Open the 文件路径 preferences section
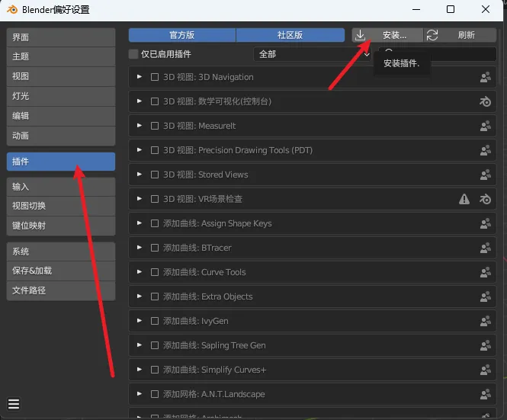This screenshot has width=507, height=420. (61, 290)
